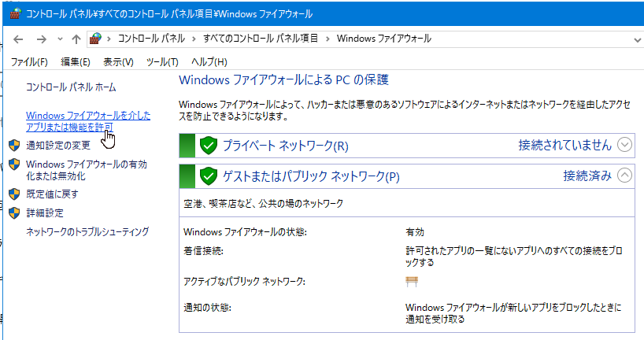Screen dimensions: 644x340
Task: Click 接続されていません status text
Action: click(565, 145)
